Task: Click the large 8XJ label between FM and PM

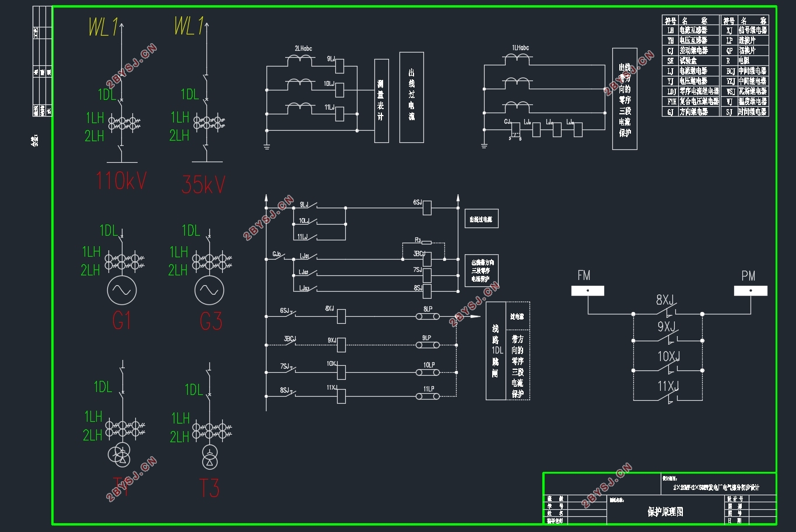Action: 665,300
